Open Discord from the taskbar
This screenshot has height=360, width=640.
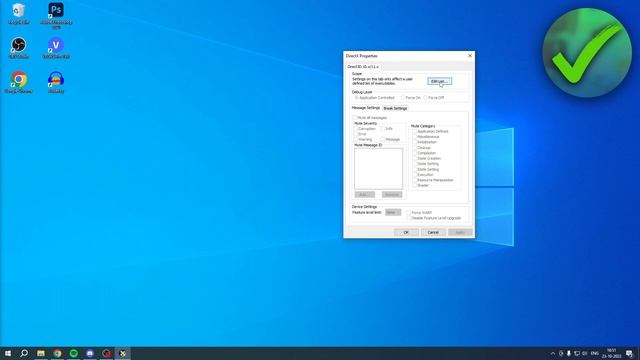pyautogui.click(x=90, y=353)
